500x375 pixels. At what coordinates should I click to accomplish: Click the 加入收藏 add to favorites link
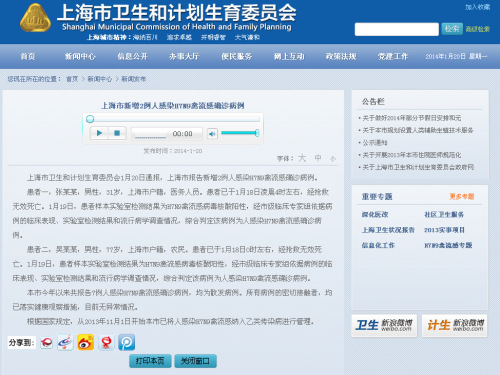coord(478,7)
